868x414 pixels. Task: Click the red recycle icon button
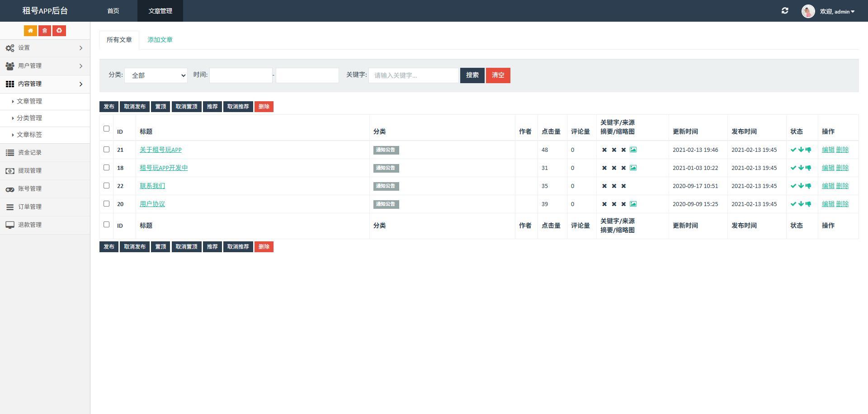(59, 31)
